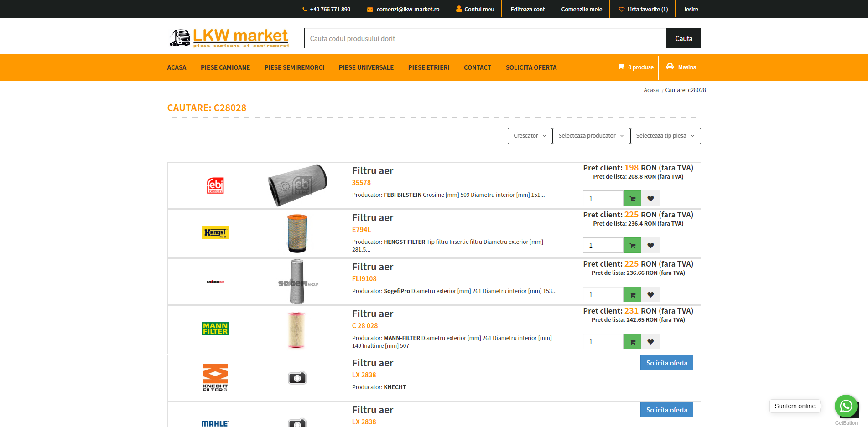Open PIESE CAMIOANE menu

tap(225, 67)
